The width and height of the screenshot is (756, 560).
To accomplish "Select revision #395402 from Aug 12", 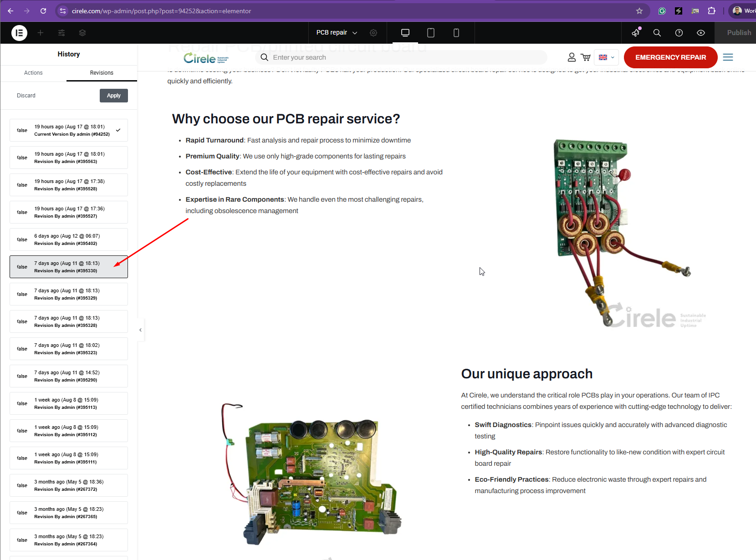I will [69, 239].
